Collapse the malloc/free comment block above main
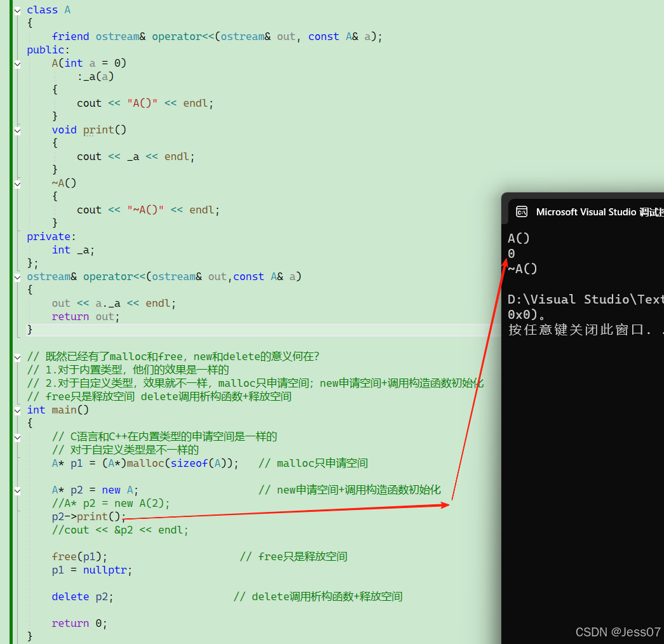The image size is (664, 644). coord(17,358)
